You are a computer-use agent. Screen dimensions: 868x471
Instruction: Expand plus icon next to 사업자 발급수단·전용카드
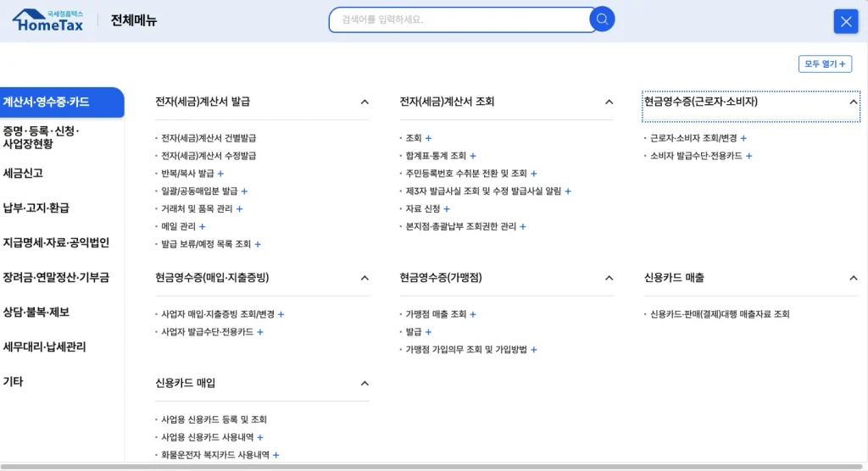pyautogui.click(x=260, y=331)
